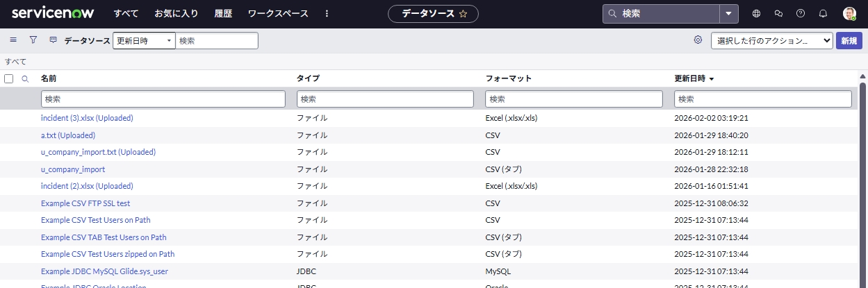Check the select all rows checkbox
The image size is (868, 288).
pos(9,79)
